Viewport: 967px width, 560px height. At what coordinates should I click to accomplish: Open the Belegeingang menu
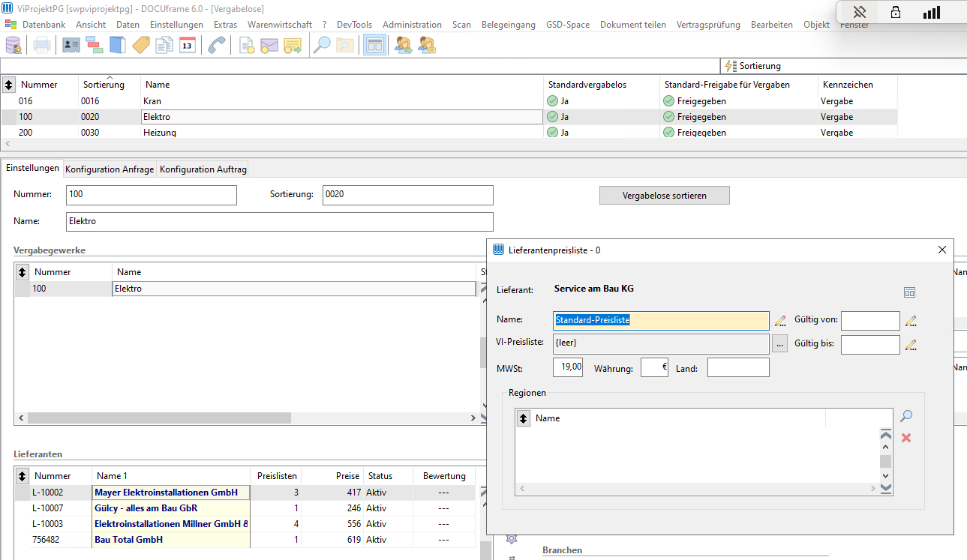[x=509, y=25]
